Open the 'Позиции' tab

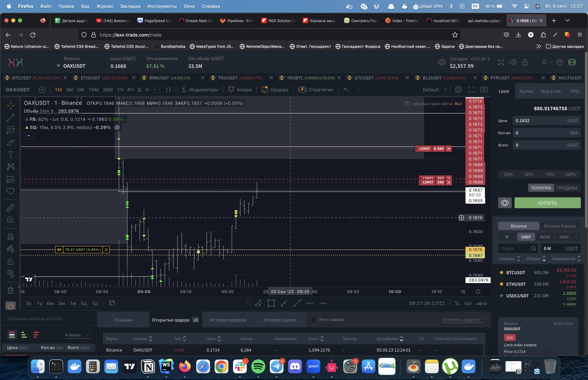[123, 320]
